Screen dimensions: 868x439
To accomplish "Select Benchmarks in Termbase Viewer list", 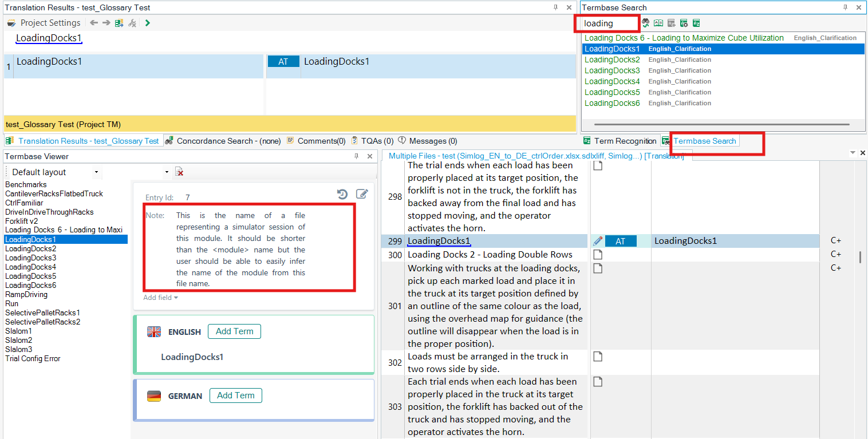I will point(26,185).
